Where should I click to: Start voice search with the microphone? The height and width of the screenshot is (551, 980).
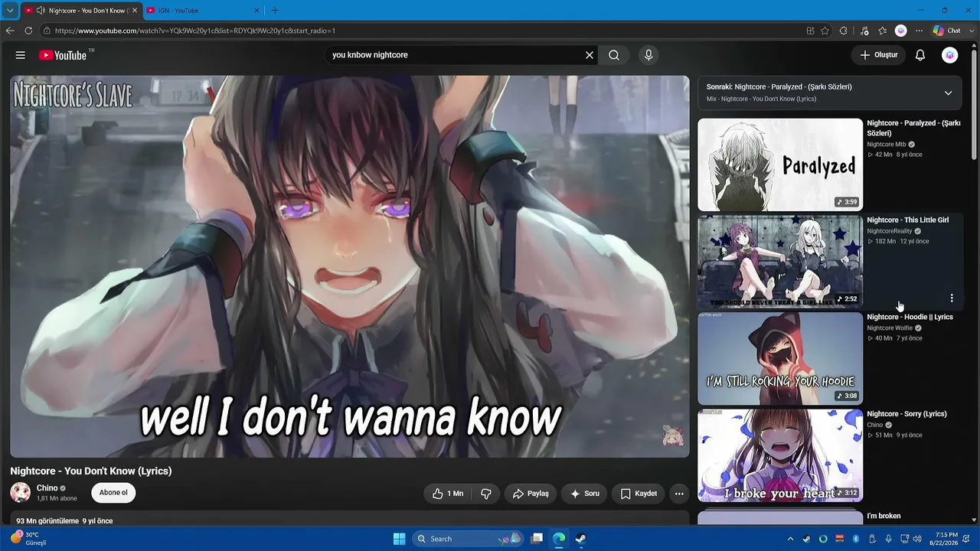[x=648, y=55]
